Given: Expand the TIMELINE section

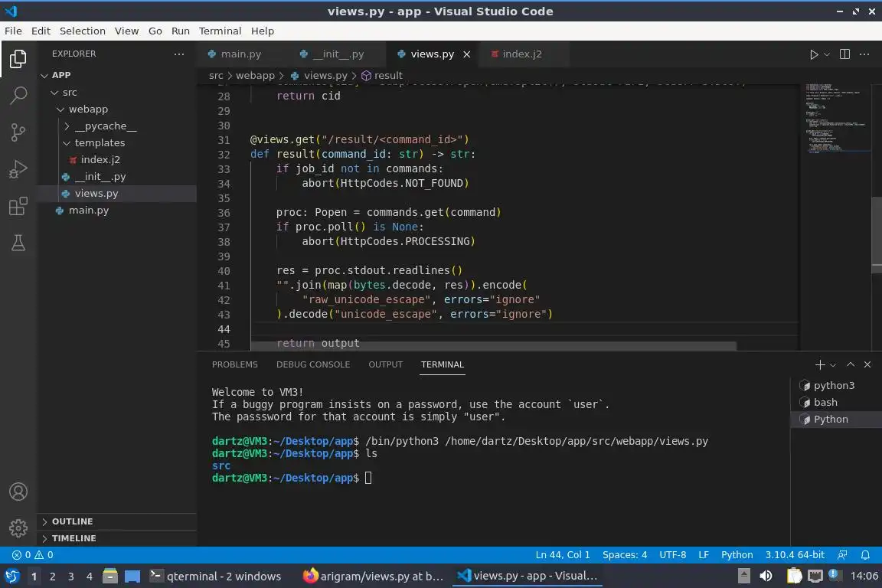Looking at the screenshot, I should [117, 538].
